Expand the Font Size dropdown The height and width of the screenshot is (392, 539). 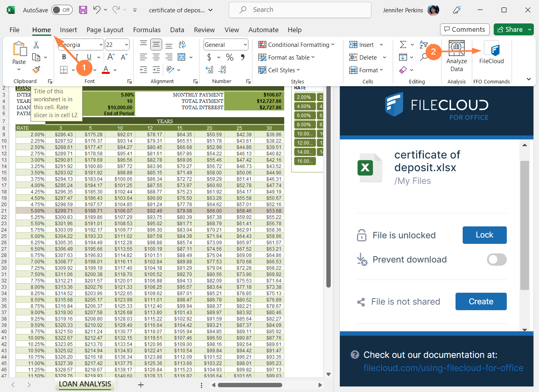pyautogui.click(x=126, y=45)
